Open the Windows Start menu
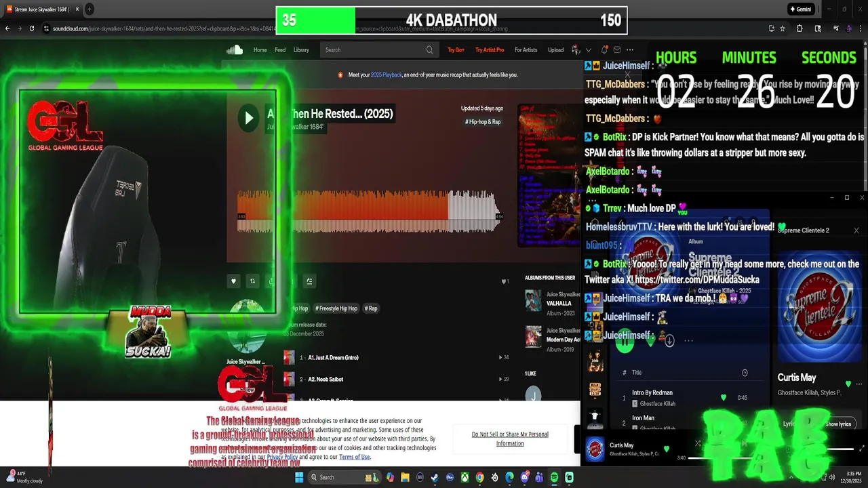Image resolution: width=868 pixels, height=488 pixels. pos(298,477)
